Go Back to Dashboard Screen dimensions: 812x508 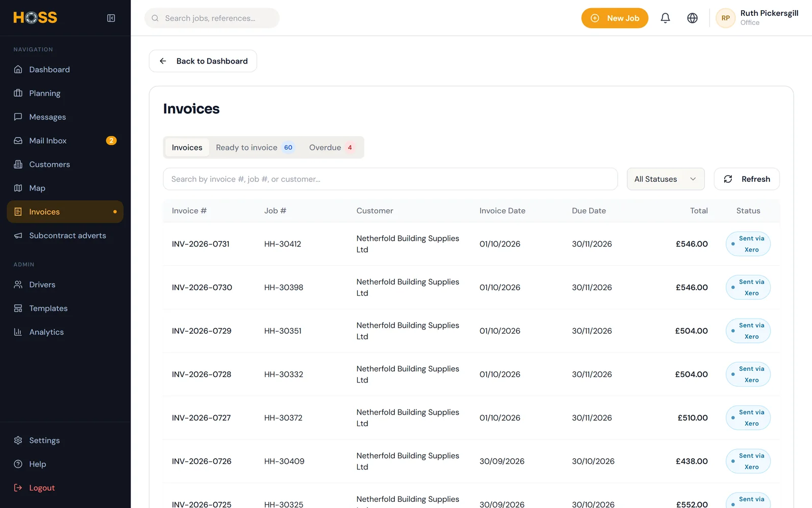203,61
